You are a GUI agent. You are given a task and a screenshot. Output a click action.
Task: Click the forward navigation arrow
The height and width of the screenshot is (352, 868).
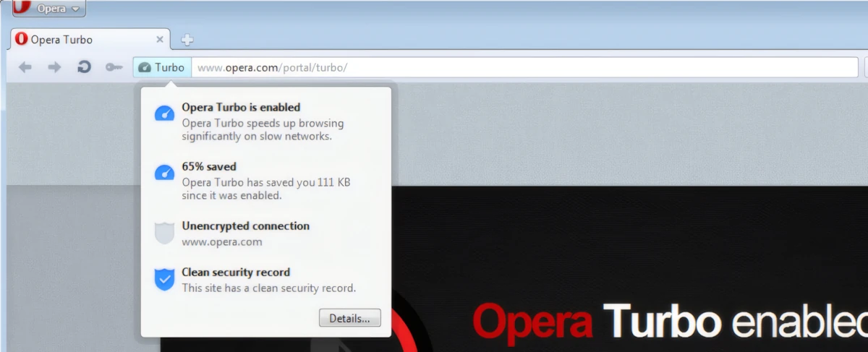coord(54,67)
